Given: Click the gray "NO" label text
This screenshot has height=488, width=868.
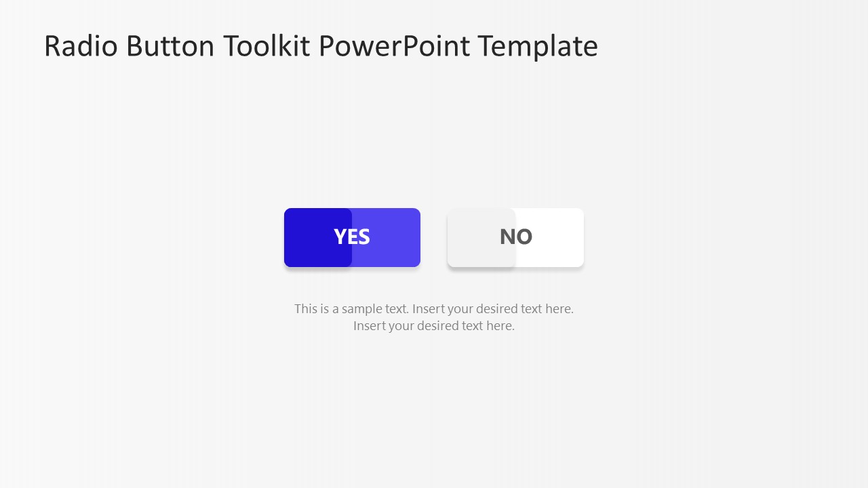Looking at the screenshot, I should coord(516,237).
